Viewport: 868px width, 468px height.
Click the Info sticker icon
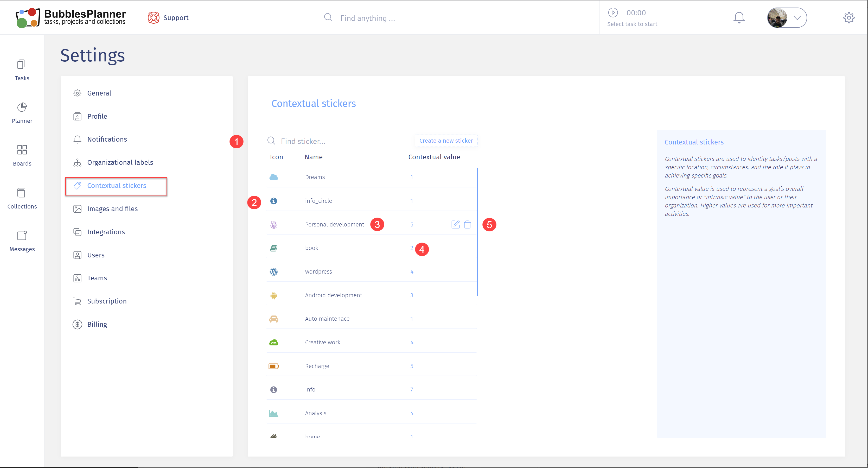[x=273, y=389]
